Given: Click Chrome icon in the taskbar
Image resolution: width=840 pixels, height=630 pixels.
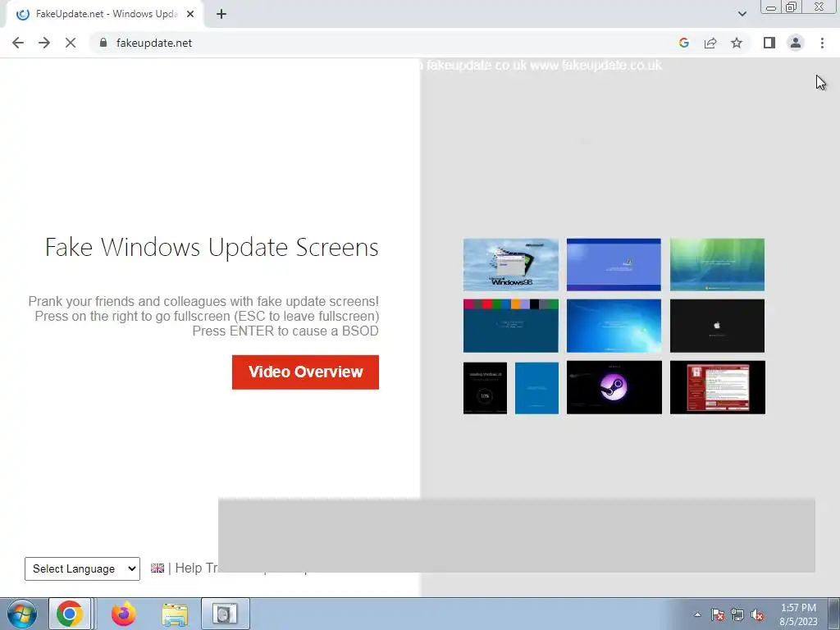Looking at the screenshot, I should (70, 614).
